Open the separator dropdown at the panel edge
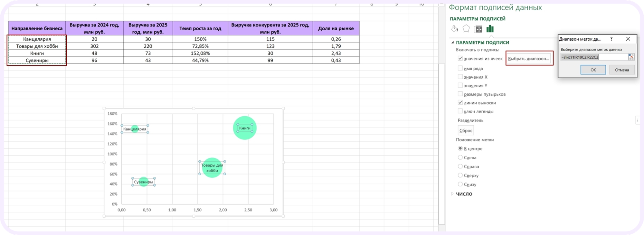644x235 pixels. 637,120
